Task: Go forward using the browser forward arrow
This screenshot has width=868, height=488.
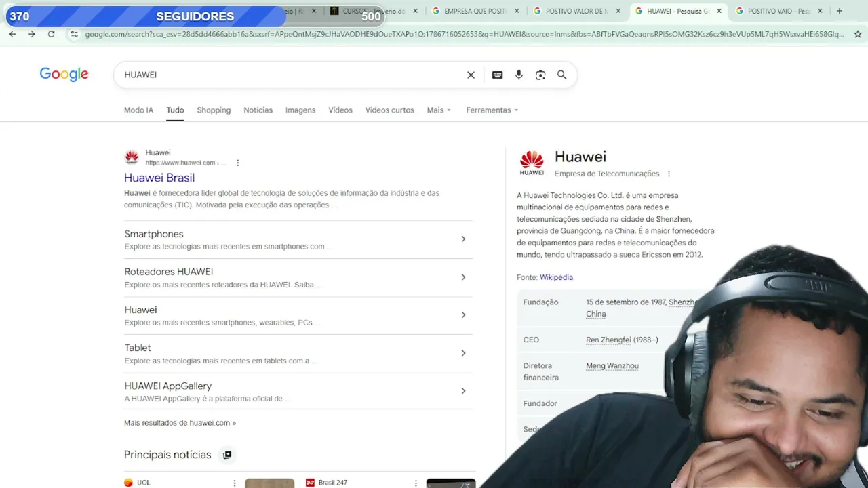Action: [31, 34]
